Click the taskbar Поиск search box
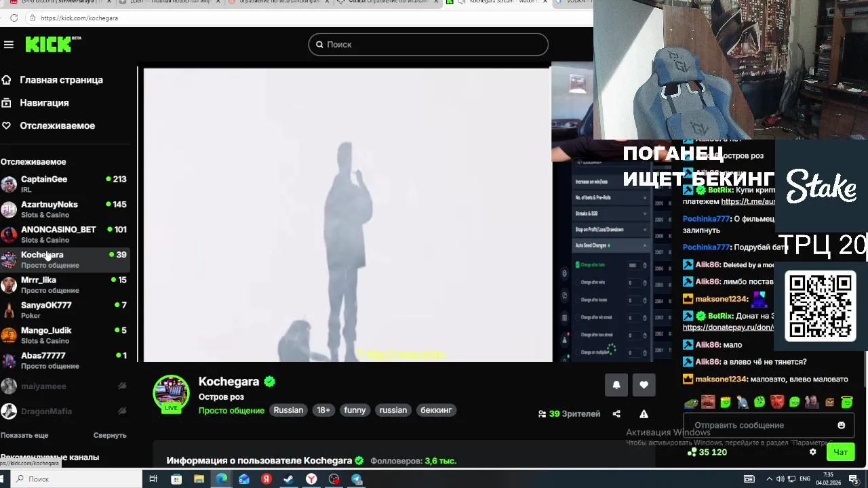868x488 pixels. click(77, 479)
